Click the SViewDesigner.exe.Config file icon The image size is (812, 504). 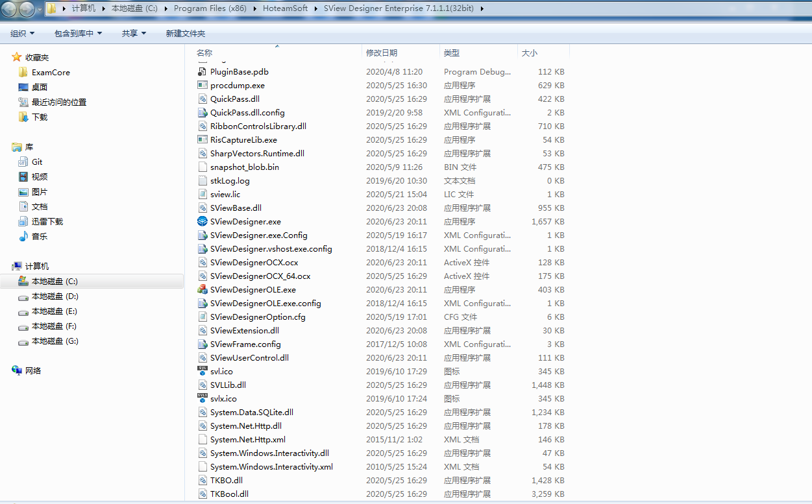coord(202,235)
